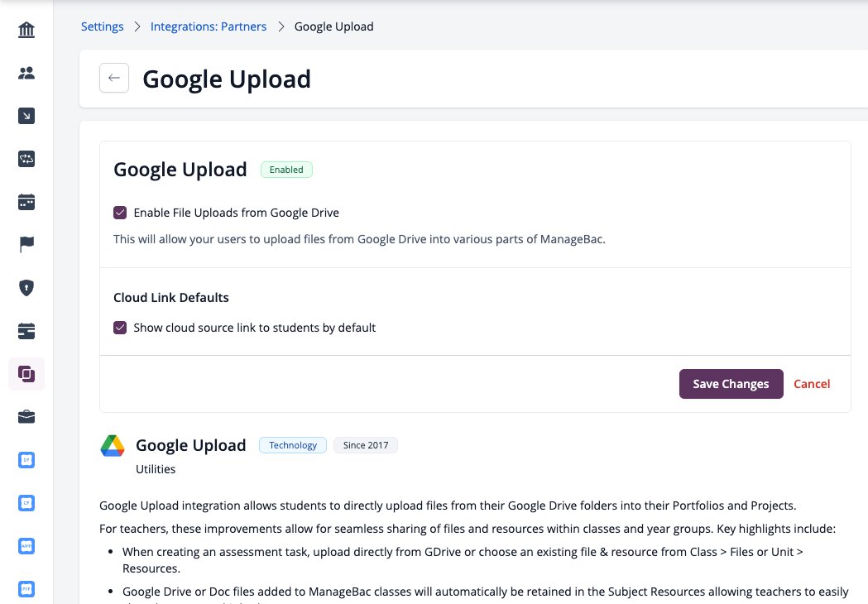The image size is (868, 604).
Task: Click the Utilities label under Google Upload
Action: (156, 469)
